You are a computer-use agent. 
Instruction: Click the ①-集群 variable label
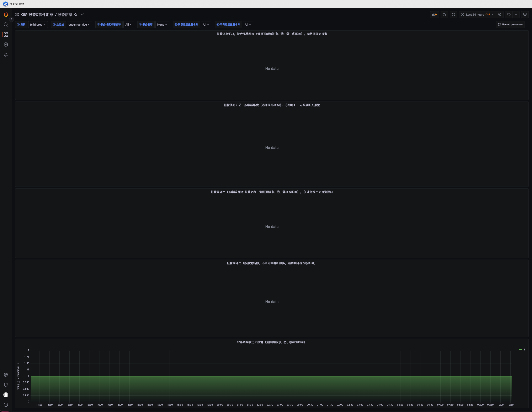coord(21,25)
